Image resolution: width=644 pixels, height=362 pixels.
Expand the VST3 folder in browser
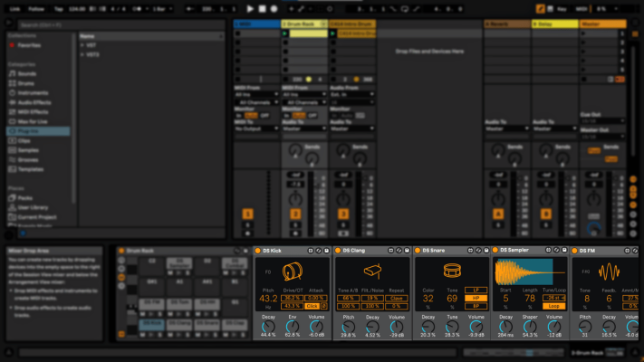click(82, 54)
